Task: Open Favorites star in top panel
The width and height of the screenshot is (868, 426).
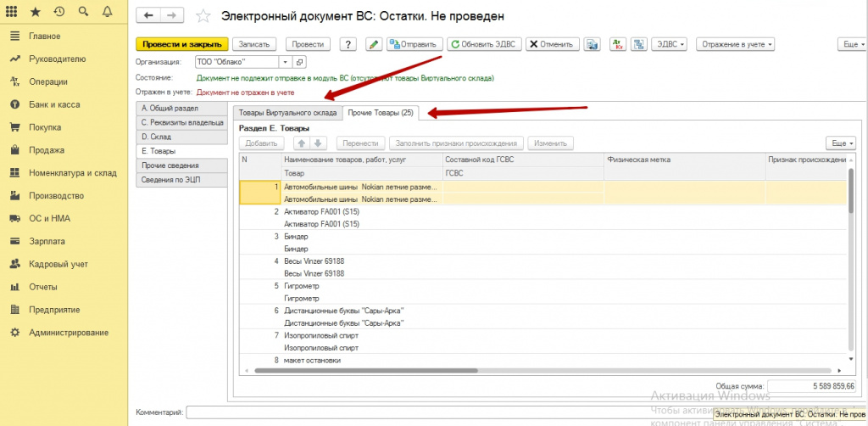Action: [x=35, y=11]
